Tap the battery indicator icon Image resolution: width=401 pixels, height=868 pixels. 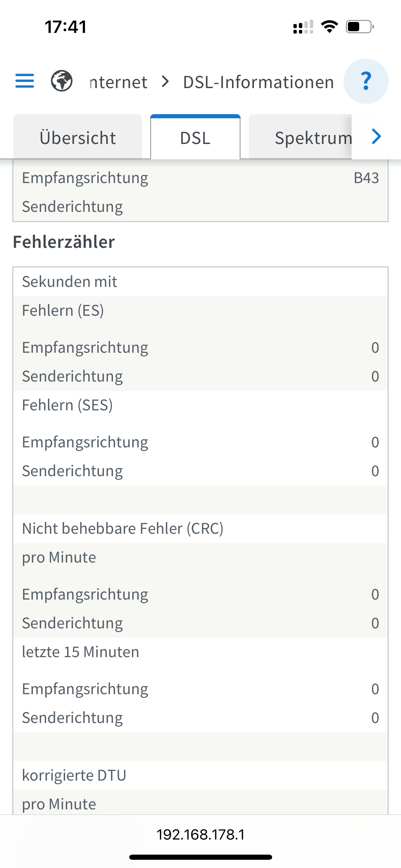click(x=360, y=26)
